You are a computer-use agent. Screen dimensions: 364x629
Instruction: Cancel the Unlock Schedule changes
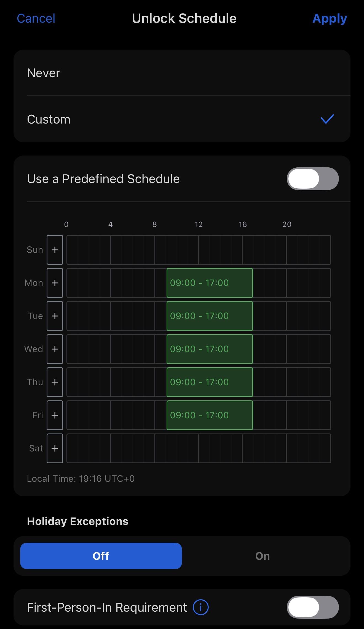pos(36,18)
